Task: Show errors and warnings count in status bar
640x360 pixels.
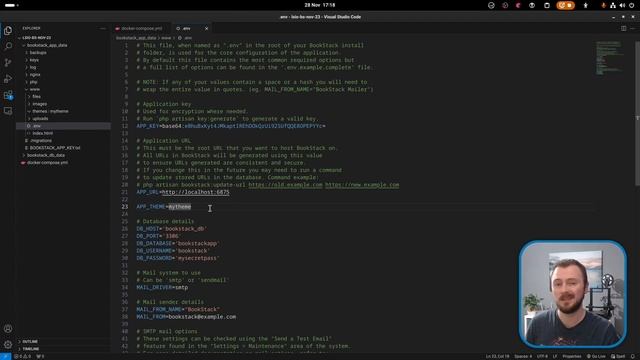Action: point(22,356)
